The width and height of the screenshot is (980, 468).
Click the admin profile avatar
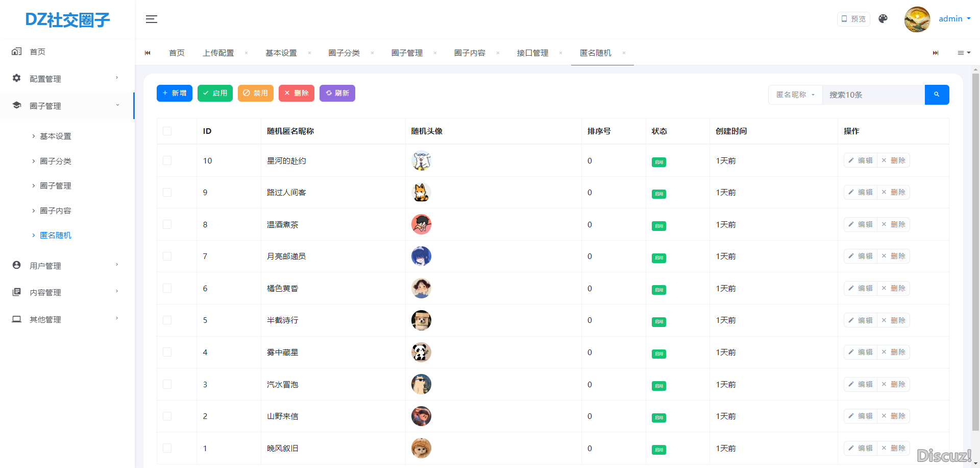coord(917,19)
